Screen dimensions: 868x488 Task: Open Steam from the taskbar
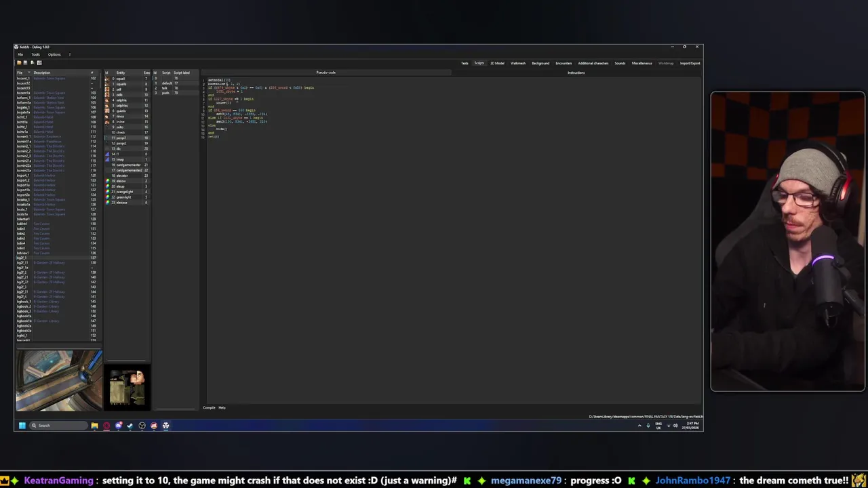[x=130, y=426]
